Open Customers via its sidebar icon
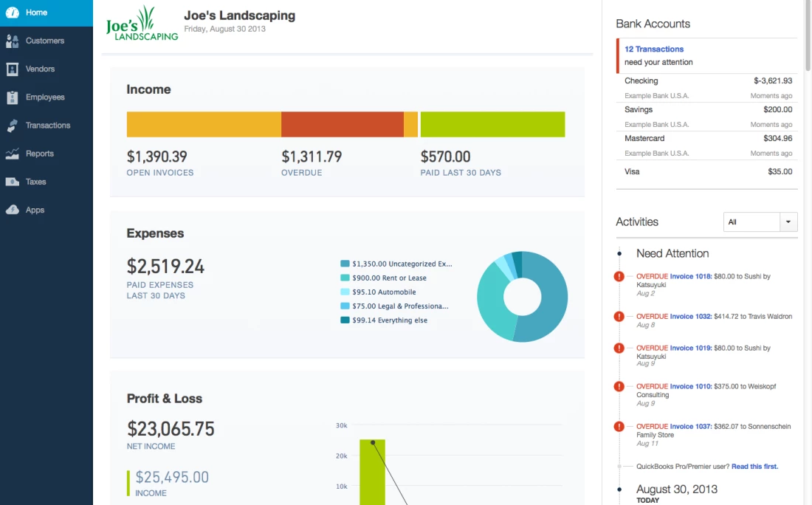The width and height of the screenshot is (812, 505). pos(12,41)
